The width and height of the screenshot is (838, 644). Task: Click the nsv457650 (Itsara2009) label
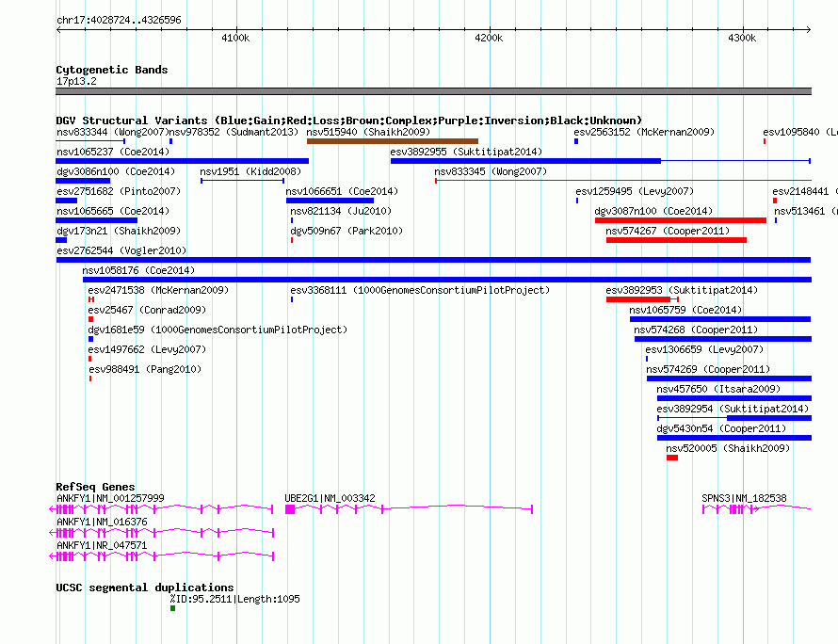tap(718, 389)
